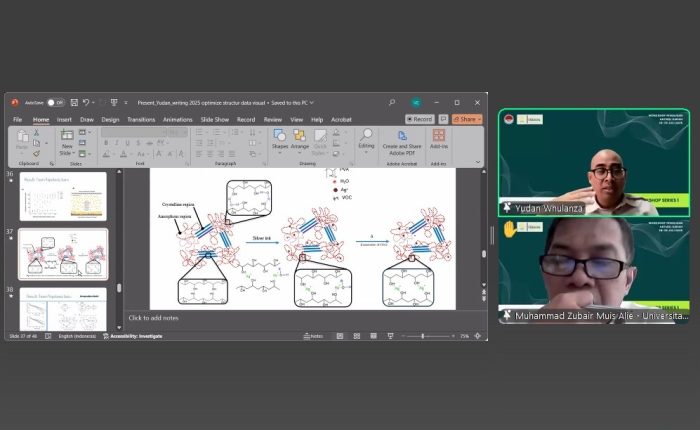Toggle Bold text formatting

pos(105,143)
